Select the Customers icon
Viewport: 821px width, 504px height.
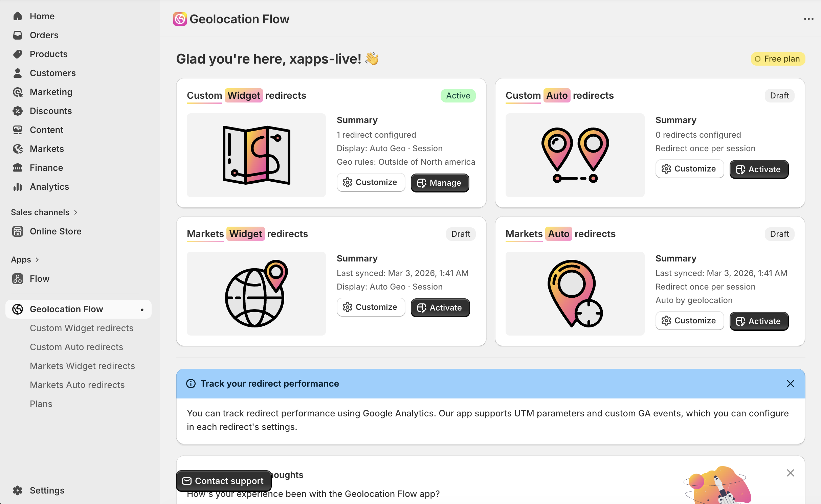coord(18,73)
